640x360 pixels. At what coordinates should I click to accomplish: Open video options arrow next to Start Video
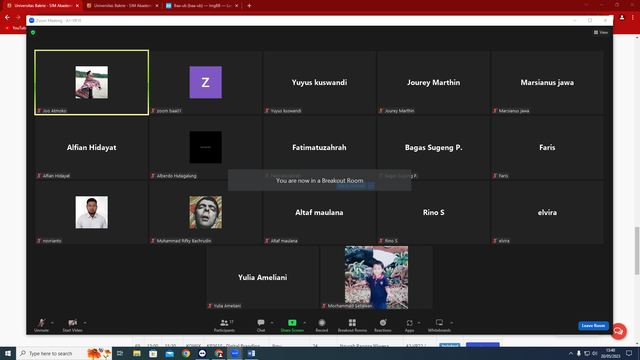pos(85,323)
